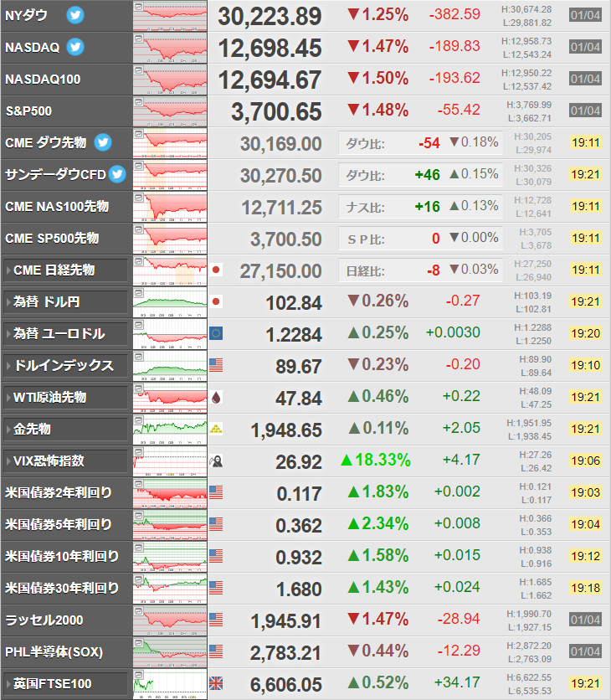The image size is (611, 700).
Task: Click the oil drop icon in WTI原油先物 row
Action: point(216,397)
